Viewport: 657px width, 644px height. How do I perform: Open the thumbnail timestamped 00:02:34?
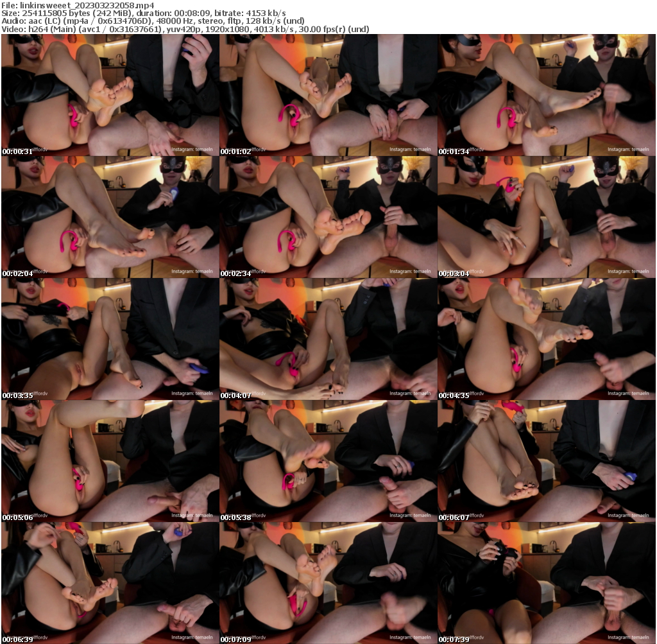tap(328, 218)
